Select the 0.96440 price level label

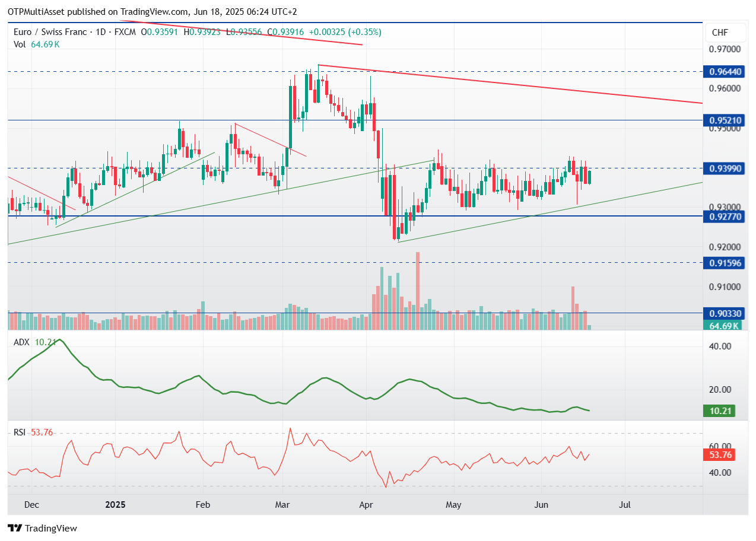(x=725, y=72)
